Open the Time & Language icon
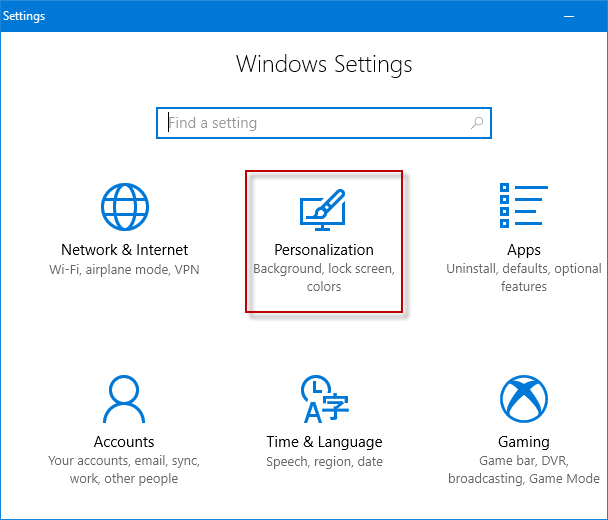 click(325, 399)
